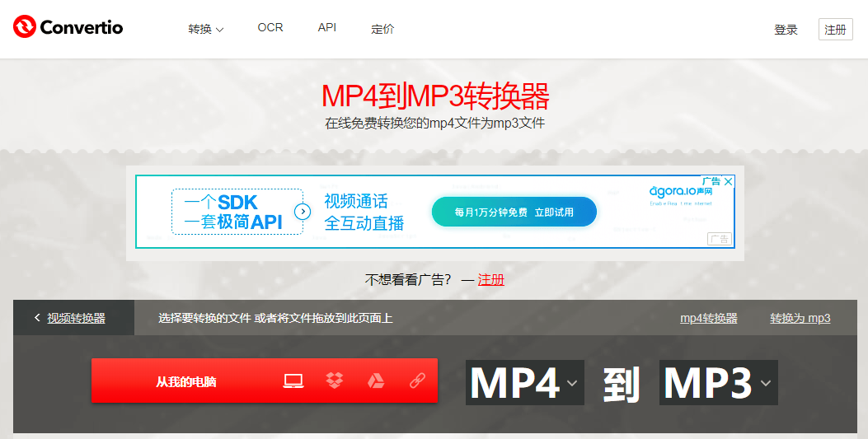Click the 在线免费转换您的mp4文件为mp3文件 subtitle
The width and height of the screenshot is (868, 439).
(x=435, y=123)
